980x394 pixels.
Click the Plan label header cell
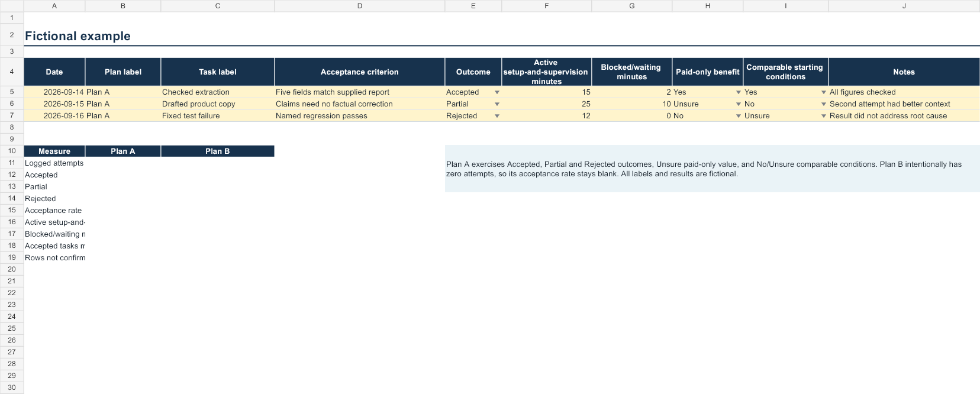[x=123, y=72]
